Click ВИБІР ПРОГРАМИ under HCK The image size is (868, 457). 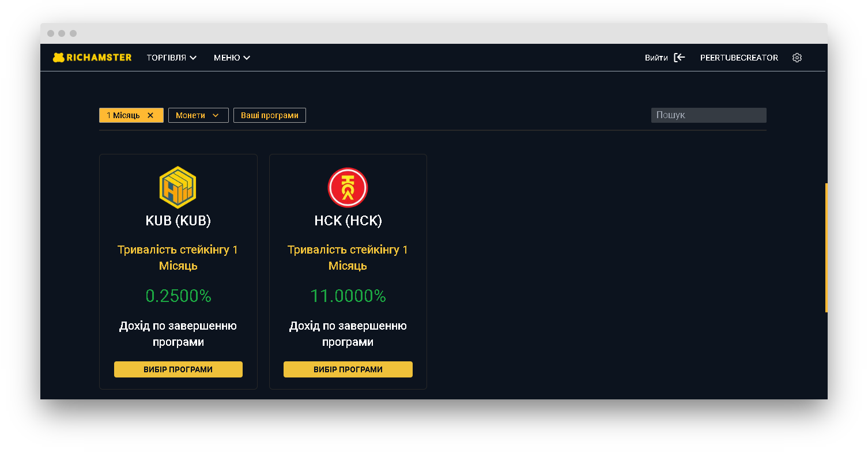tap(348, 369)
